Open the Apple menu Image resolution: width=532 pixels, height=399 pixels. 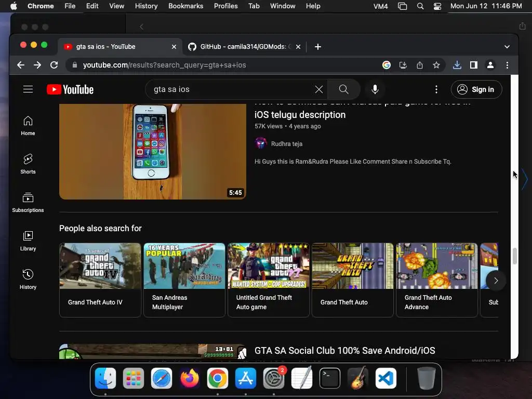coord(14,6)
